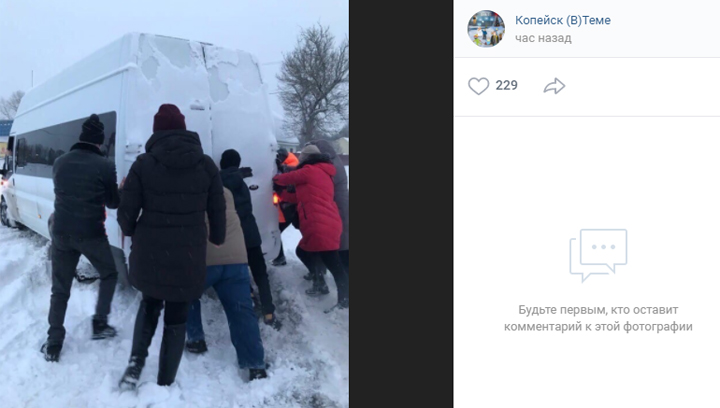Viewport: 720px width, 408px height.
Task: Click the bare tree in the photo
Action: pos(314,83)
